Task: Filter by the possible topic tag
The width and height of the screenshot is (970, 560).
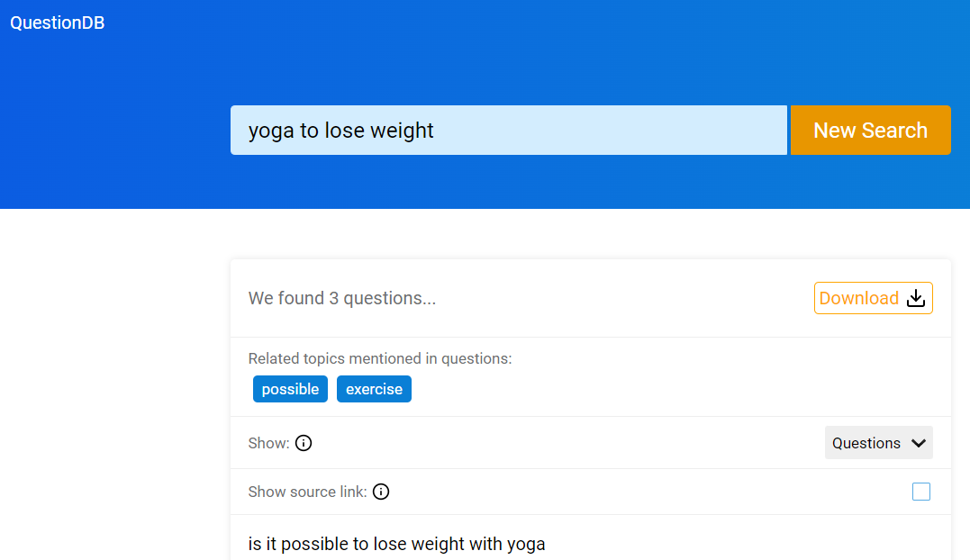Action: click(x=290, y=389)
